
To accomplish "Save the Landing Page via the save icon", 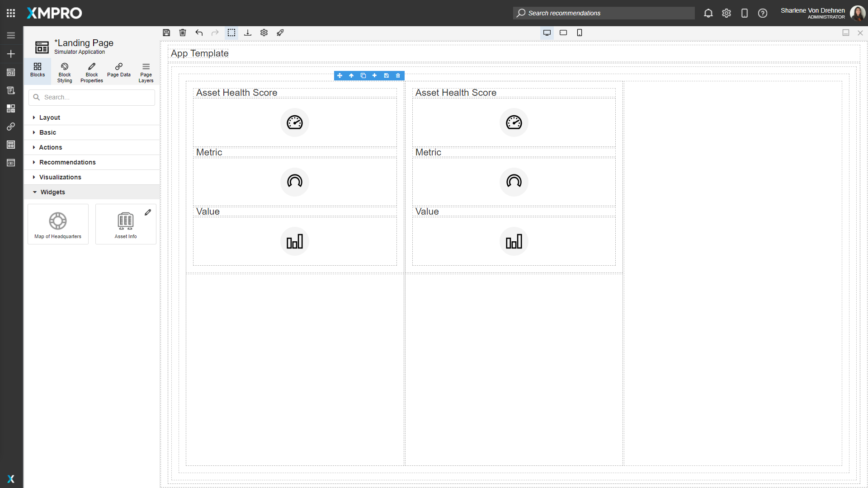I will coord(166,33).
